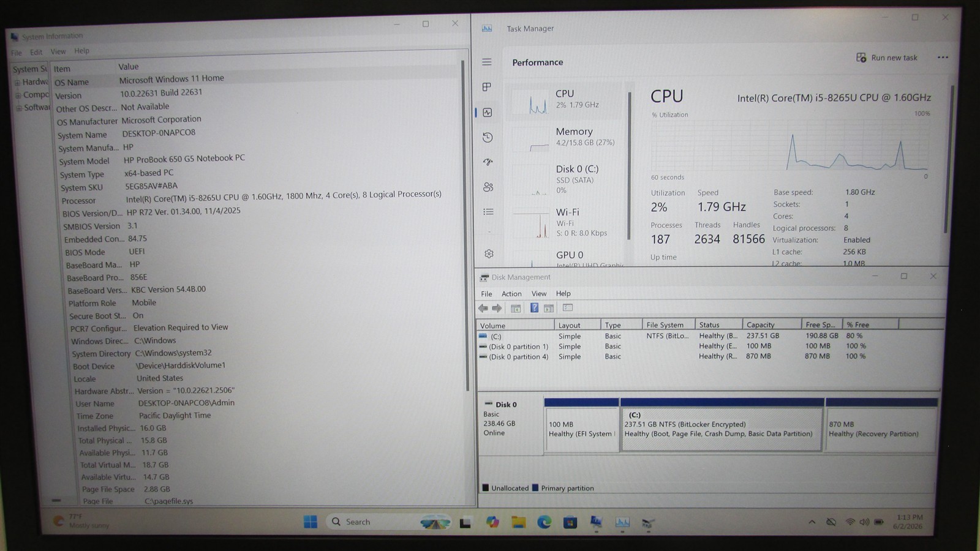Select Task Manager Performance page icon
The height and width of the screenshot is (551, 980).
point(488,112)
